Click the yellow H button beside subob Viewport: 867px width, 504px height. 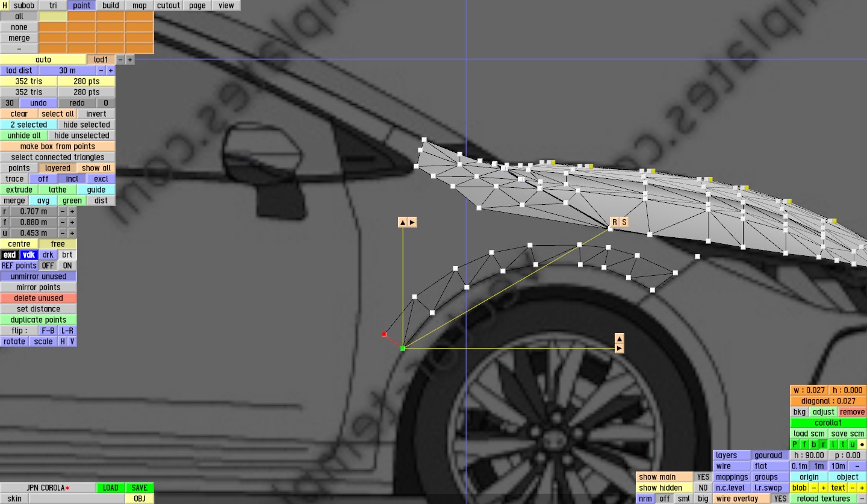[x=5, y=5]
